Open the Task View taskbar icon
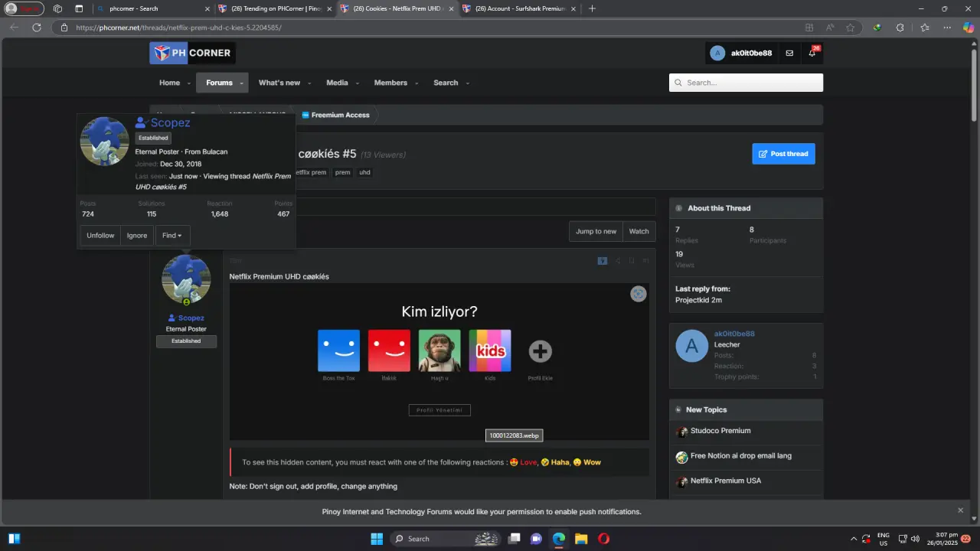Viewport: 980px width, 551px height. pyautogui.click(x=514, y=539)
